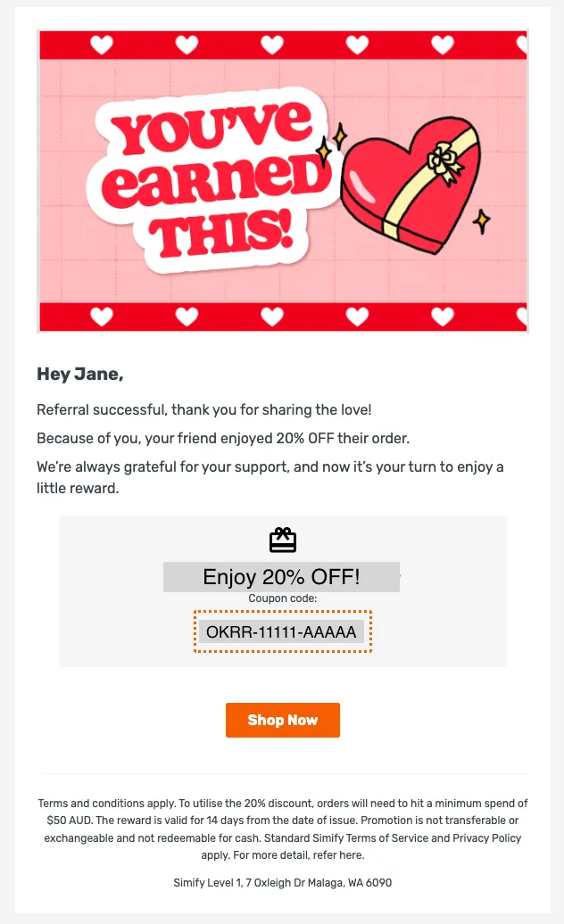Viewport: 564px width, 924px height.
Task: Click the "Hey Jane," greeting
Action: 80,375
